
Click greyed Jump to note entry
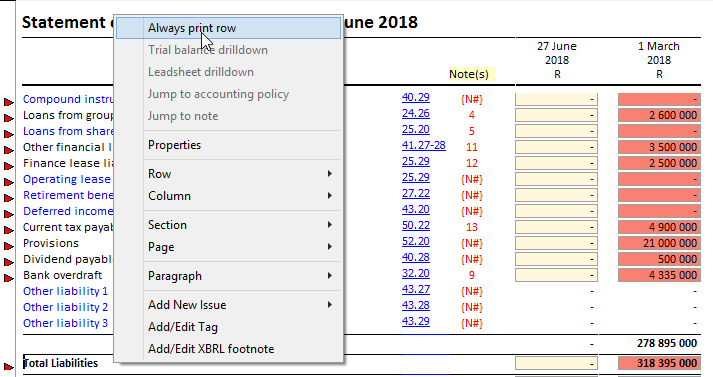coord(228,116)
